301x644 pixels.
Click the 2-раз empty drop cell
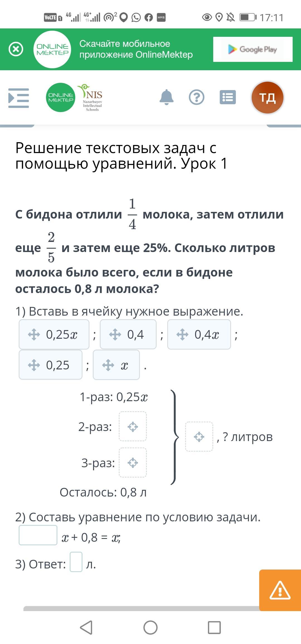click(133, 427)
